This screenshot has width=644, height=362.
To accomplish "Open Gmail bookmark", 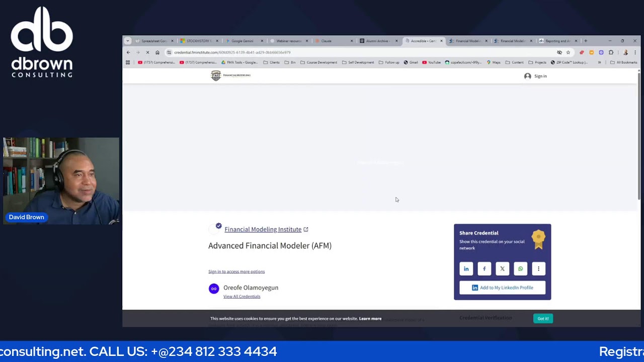I will click(x=411, y=62).
